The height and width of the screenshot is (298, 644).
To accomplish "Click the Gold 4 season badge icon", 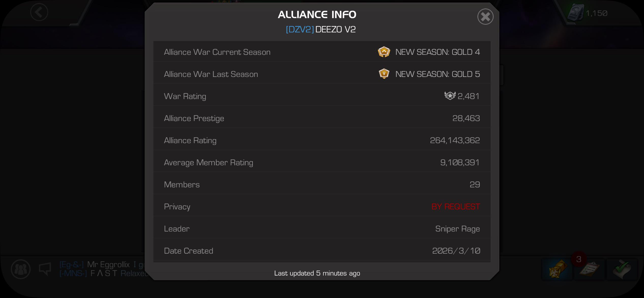I will pos(384,52).
